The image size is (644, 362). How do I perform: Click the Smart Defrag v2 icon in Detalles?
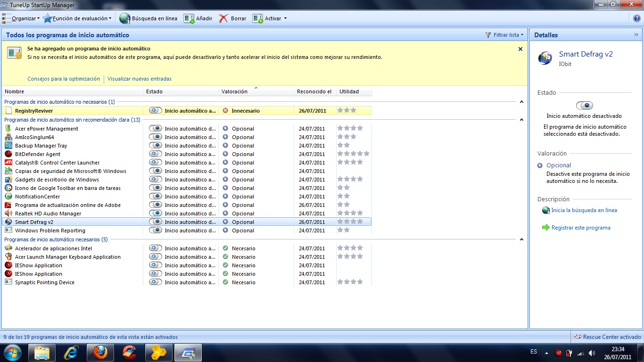coord(545,58)
